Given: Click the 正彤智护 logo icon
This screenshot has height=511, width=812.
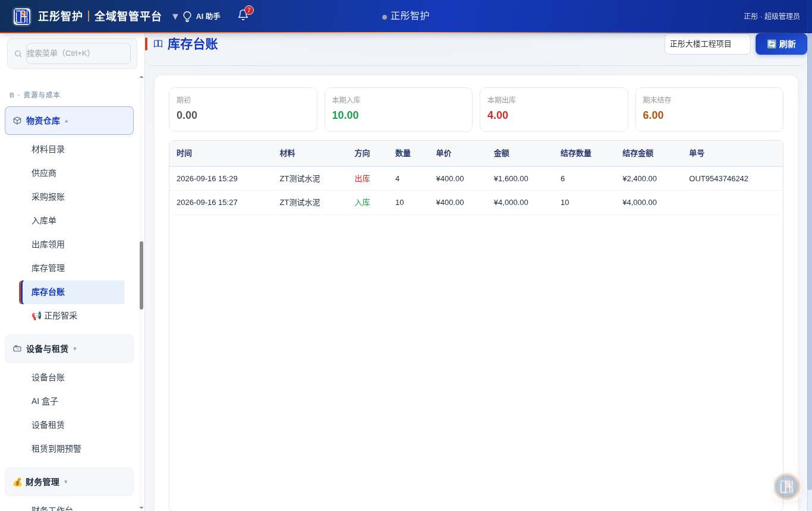Looking at the screenshot, I should [x=22, y=16].
